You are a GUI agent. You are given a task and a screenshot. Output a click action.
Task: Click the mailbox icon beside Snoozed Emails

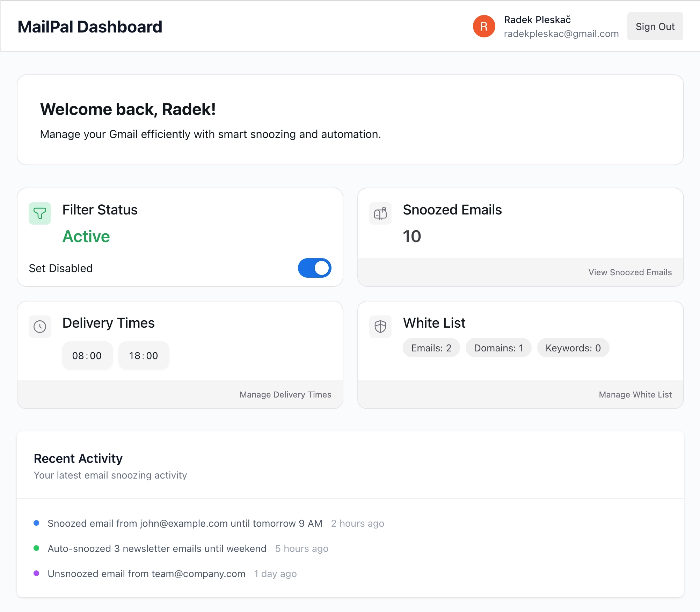tap(380, 213)
